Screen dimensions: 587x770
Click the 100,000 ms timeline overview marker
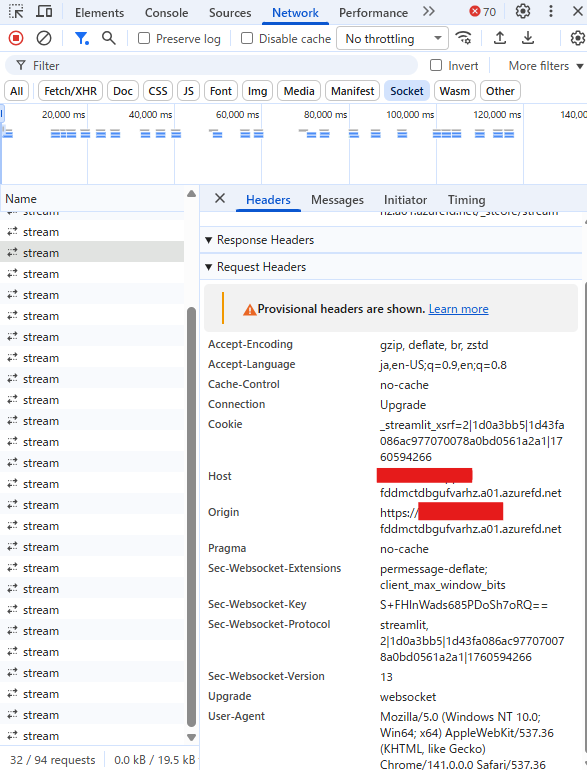[x=410, y=114]
